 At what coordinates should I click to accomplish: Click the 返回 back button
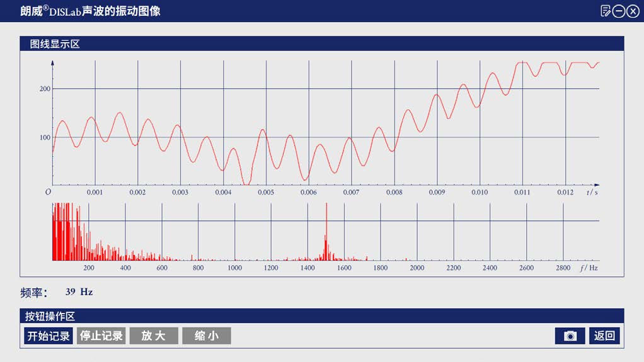point(605,336)
